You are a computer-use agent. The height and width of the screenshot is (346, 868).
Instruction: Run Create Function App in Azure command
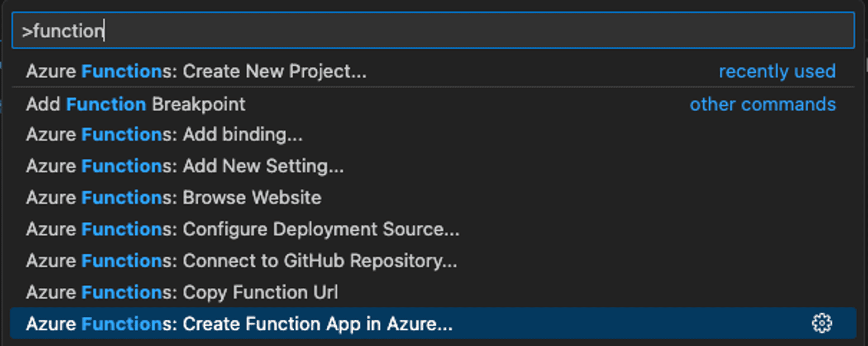(x=238, y=323)
